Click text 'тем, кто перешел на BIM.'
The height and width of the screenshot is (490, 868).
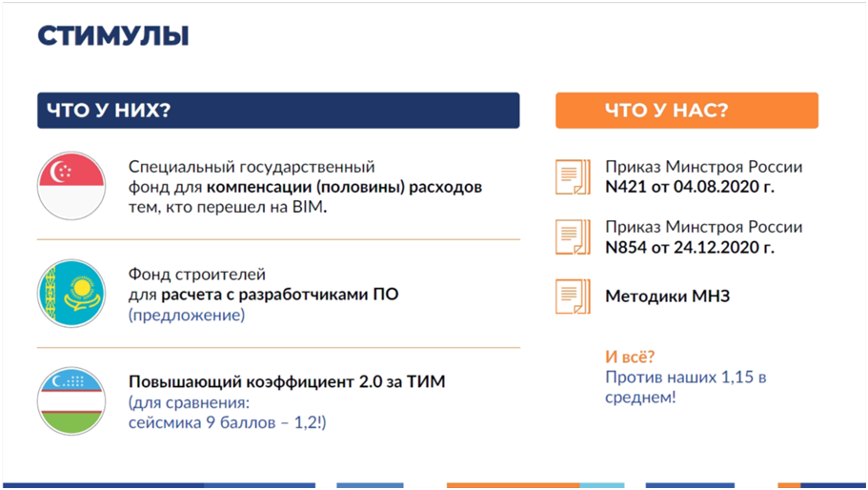[x=228, y=207]
